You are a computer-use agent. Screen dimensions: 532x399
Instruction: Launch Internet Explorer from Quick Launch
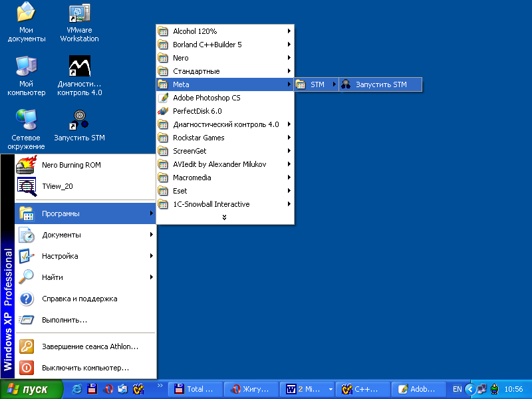pyautogui.click(x=77, y=389)
